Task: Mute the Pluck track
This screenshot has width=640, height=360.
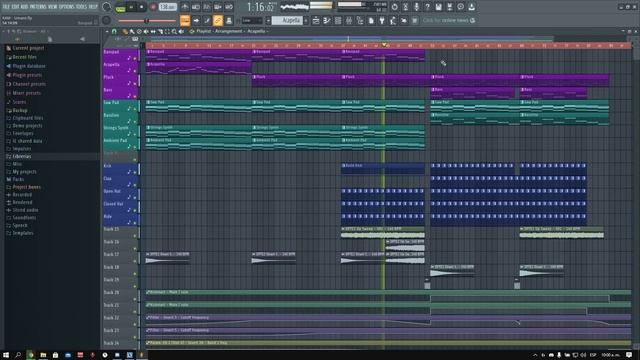Action: click(x=135, y=83)
